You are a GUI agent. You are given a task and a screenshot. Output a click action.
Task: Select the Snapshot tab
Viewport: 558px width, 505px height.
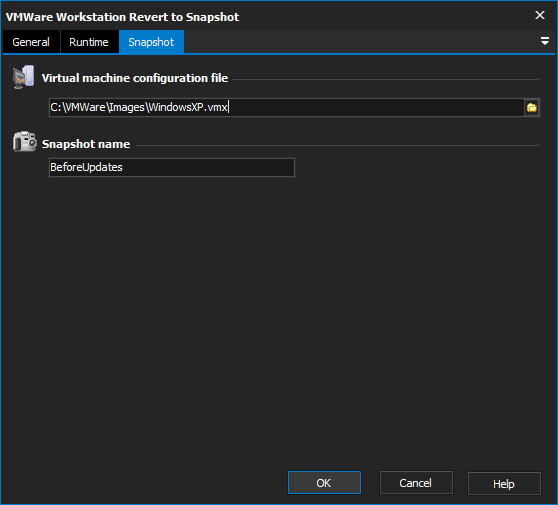coord(151,42)
